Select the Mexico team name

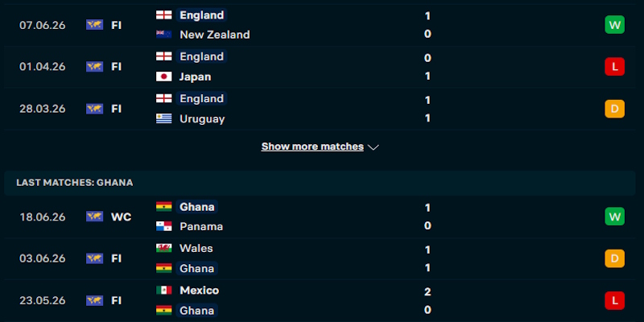(199, 291)
